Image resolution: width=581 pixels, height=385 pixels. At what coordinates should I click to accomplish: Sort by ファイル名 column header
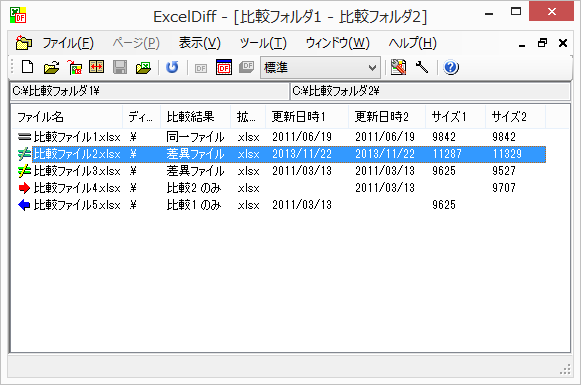click(x=67, y=117)
